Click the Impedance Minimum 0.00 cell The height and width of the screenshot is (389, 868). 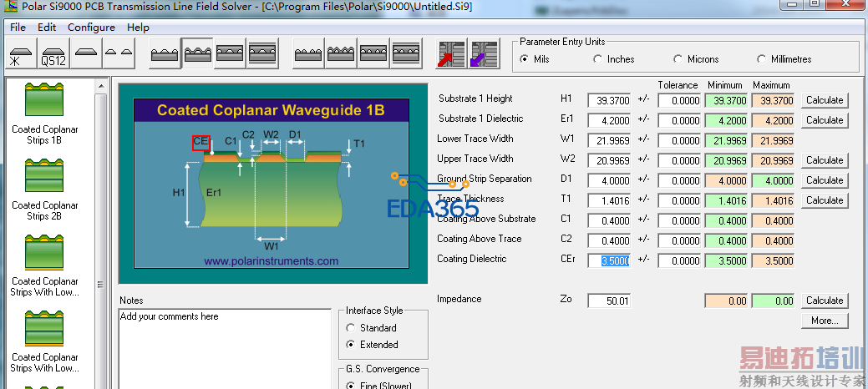(726, 301)
